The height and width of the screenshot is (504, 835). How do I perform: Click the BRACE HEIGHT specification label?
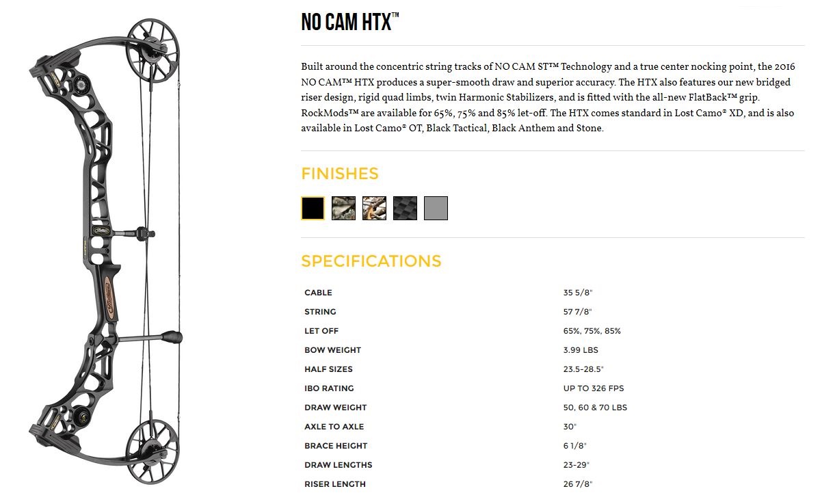click(x=336, y=446)
